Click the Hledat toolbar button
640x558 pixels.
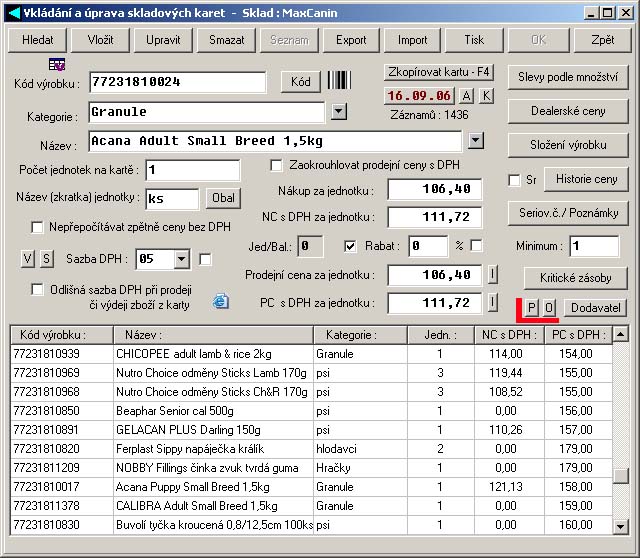tap(37, 40)
